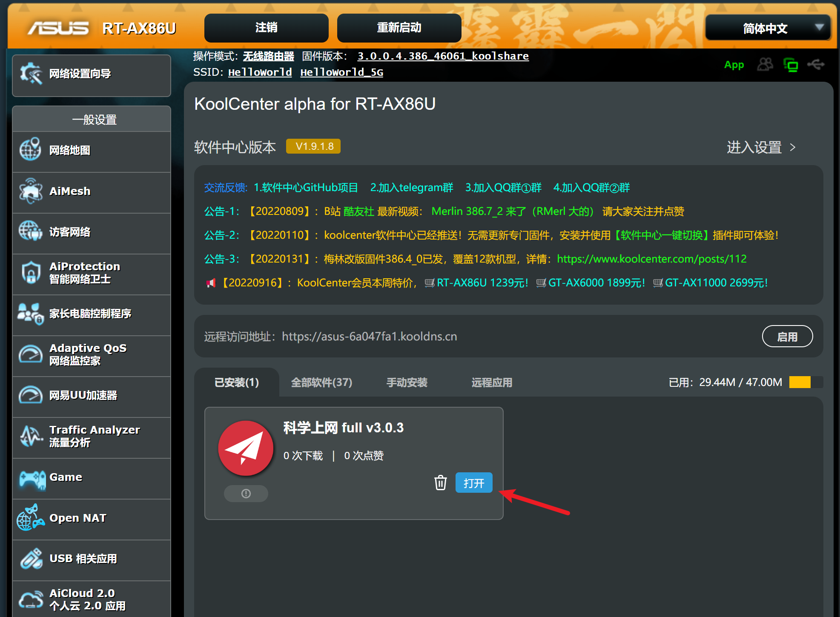Click the 重新启动 reboot button
The image size is (840, 617).
(x=399, y=28)
